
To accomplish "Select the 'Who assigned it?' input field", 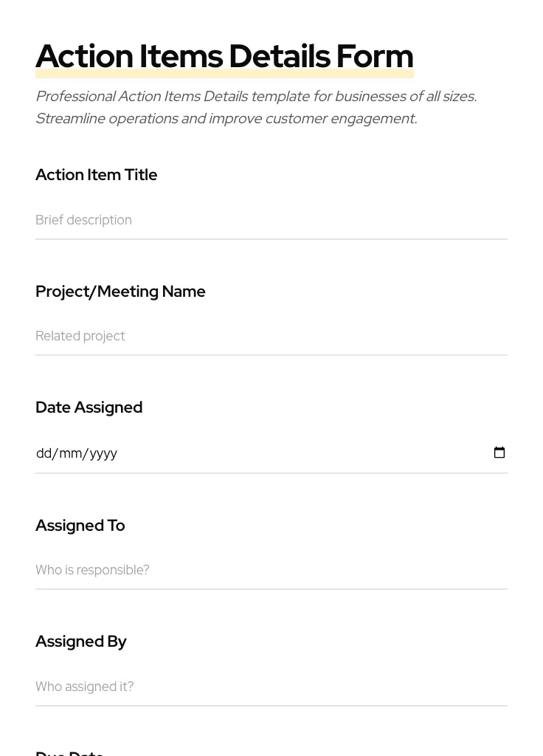I will (x=271, y=687).
